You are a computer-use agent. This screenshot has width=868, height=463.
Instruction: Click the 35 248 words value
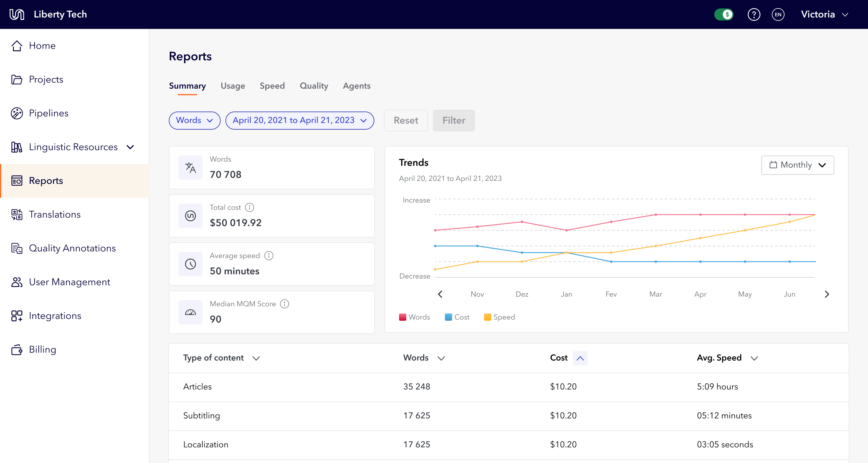(417, 386)
